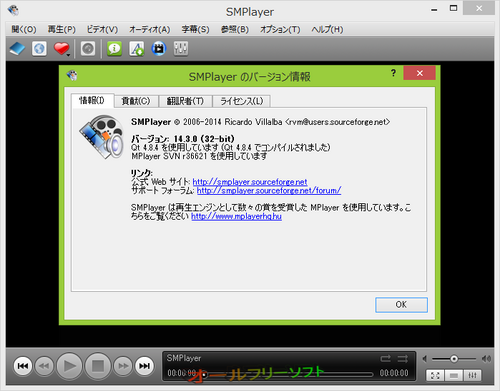Open Favorites with the red heart icon
The width and height of the screenshot is (500, 391).
point(61,49)
